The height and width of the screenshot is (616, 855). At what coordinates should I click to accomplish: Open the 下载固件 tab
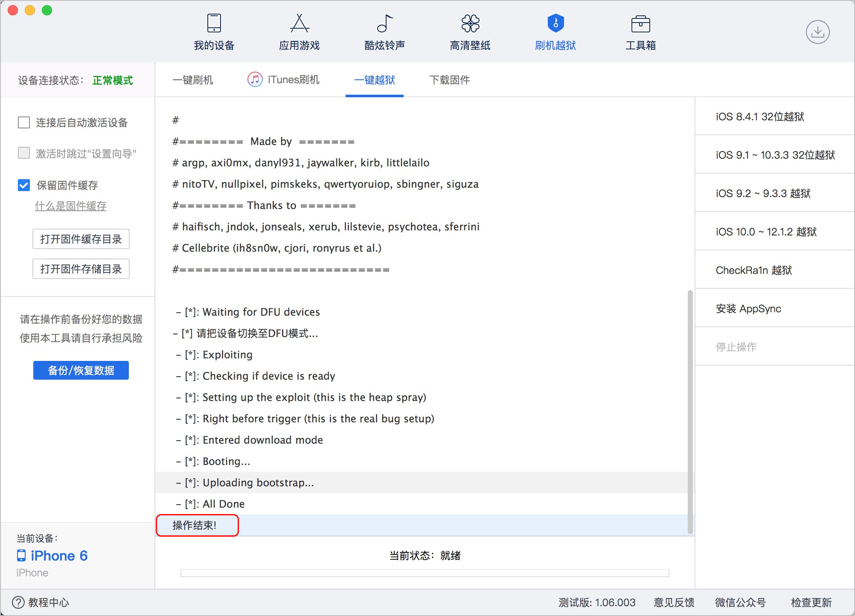click(449, 80)
